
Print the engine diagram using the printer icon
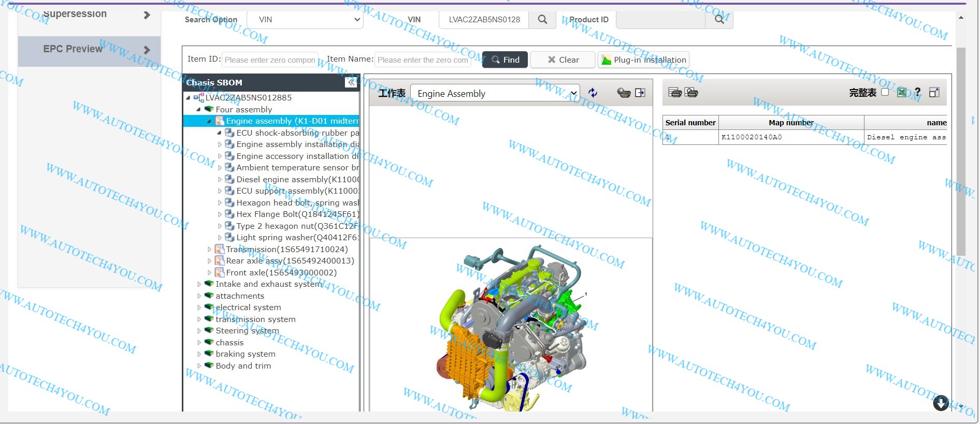click(624, 93)
